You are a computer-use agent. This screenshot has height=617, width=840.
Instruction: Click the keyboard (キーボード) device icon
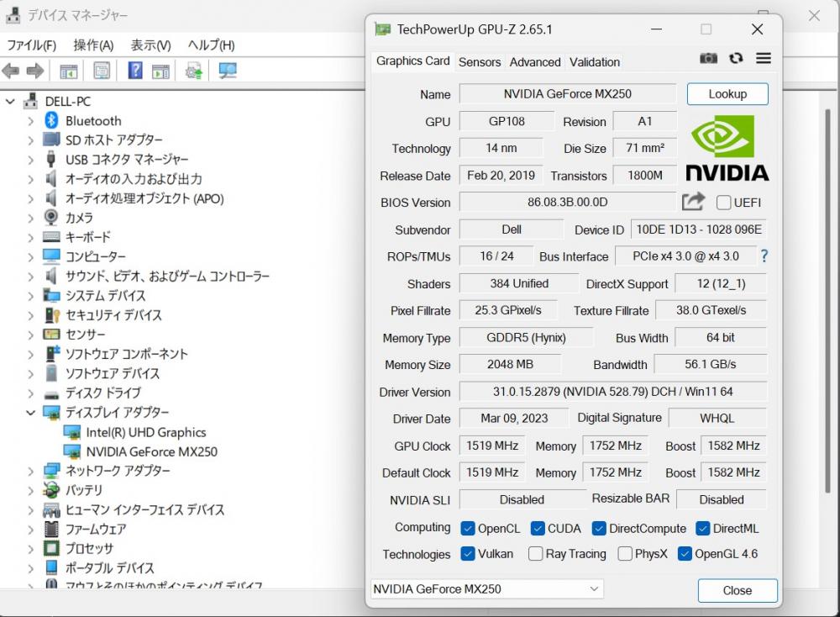click(51, 236)
